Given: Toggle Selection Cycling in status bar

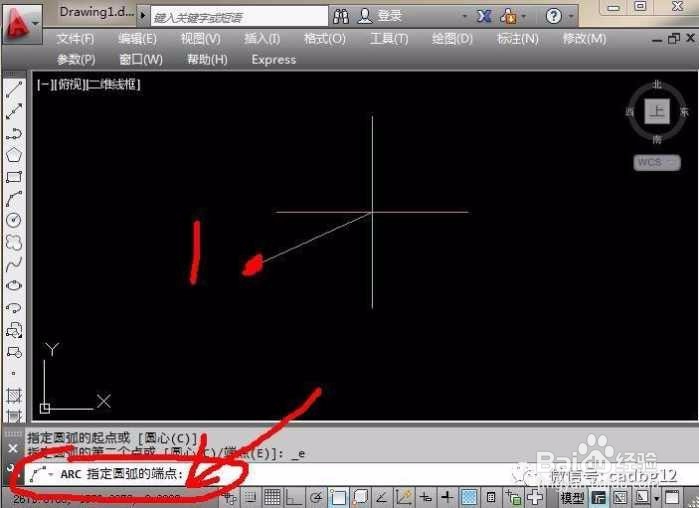Looking at the screenshot, I should [513, 497].
